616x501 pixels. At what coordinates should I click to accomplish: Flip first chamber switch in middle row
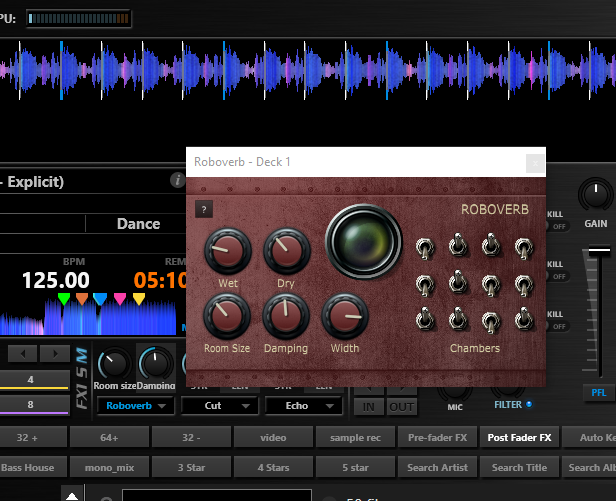click(x=425, y=285)
